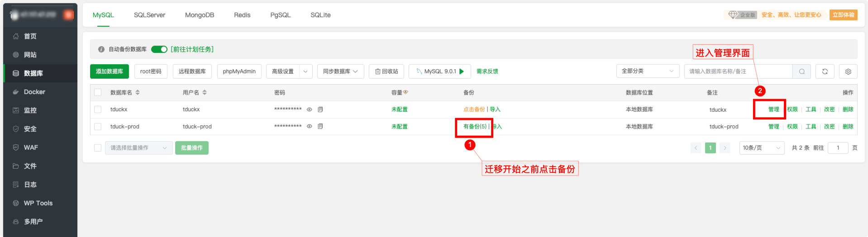Open the 10条/页 page size dropdown
Screen dimensions: 868x237
click(x=762, y=148)
